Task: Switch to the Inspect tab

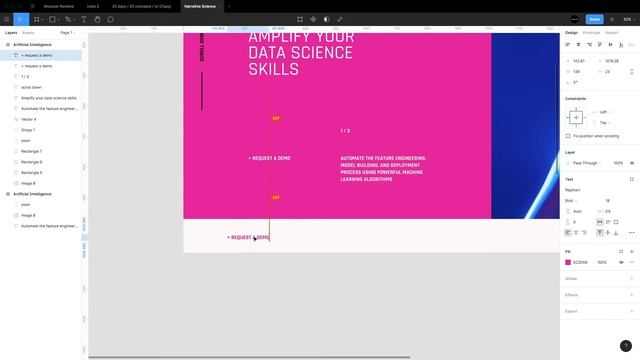Action: click(x=611, y=33)
